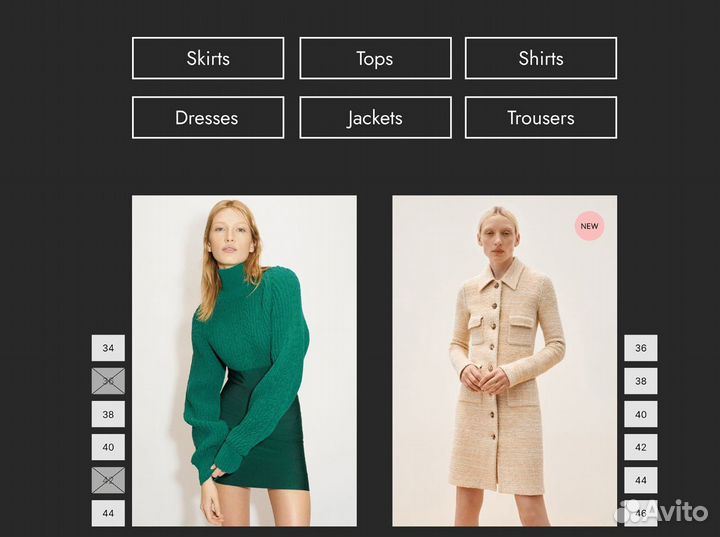View the beige tweed coat dress photo
Image resolution: width=720 pixels, height=537 pixels.
coord(504,360)
